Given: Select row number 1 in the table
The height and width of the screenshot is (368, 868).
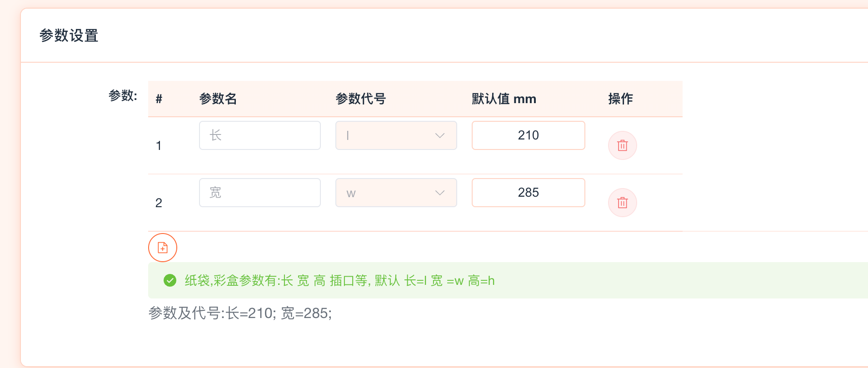Looking at the screenshot, I should pos(159,145).
